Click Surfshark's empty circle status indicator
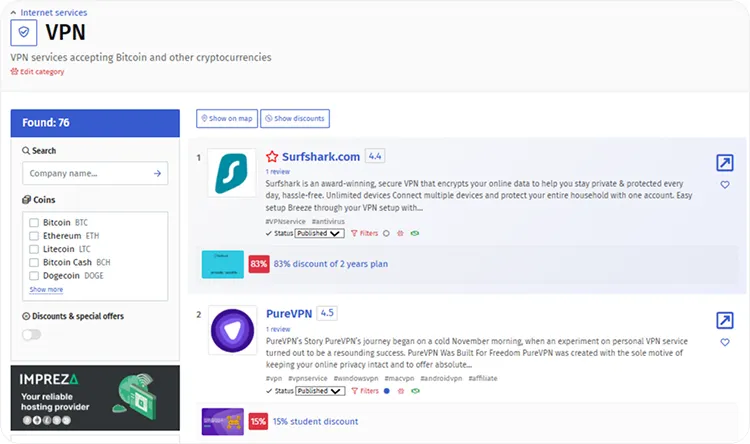 386,233
